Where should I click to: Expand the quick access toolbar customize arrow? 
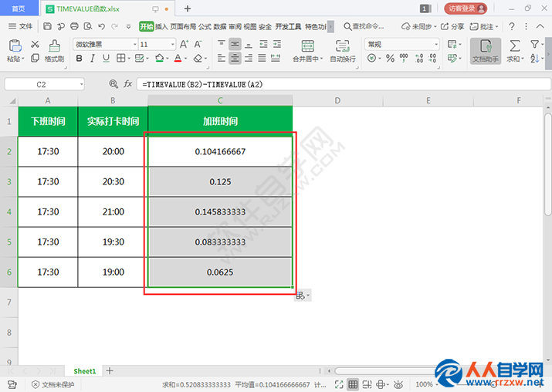pyautogui.click(x=128, y=26)
